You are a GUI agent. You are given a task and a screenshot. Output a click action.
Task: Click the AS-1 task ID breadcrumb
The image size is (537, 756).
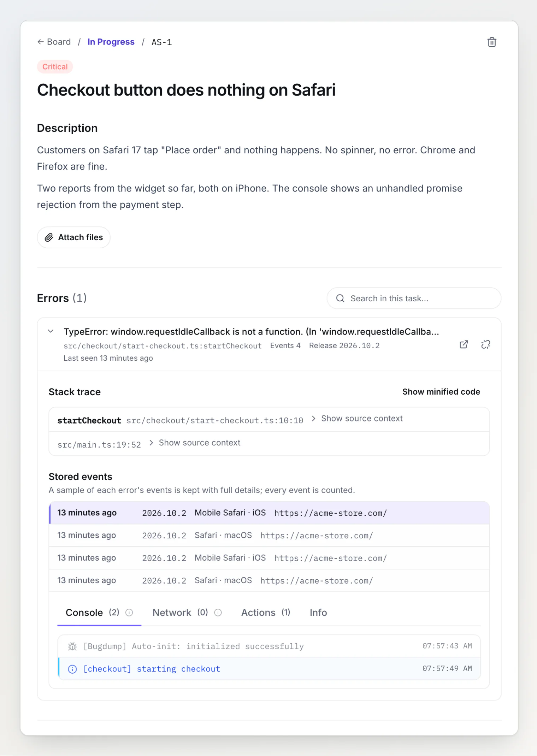(x=162, y=42)
